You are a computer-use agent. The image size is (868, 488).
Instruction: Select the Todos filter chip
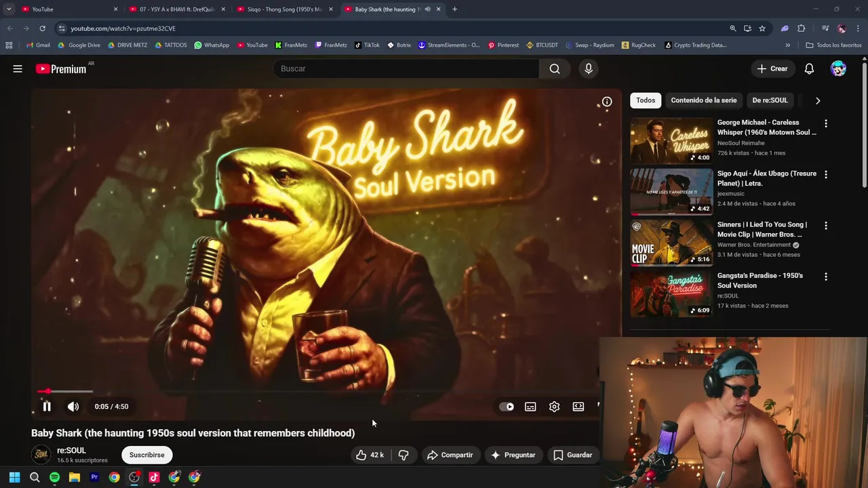(x=646, y=100)
